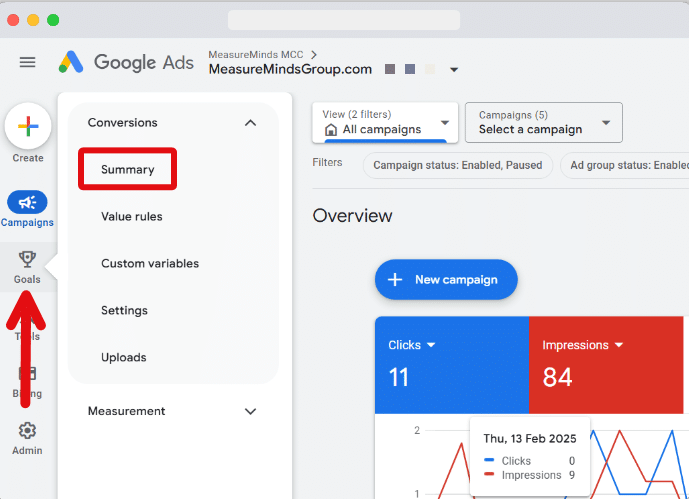Open the Impressions metric dropdown
689x499 pixels.
coord(582,345)
